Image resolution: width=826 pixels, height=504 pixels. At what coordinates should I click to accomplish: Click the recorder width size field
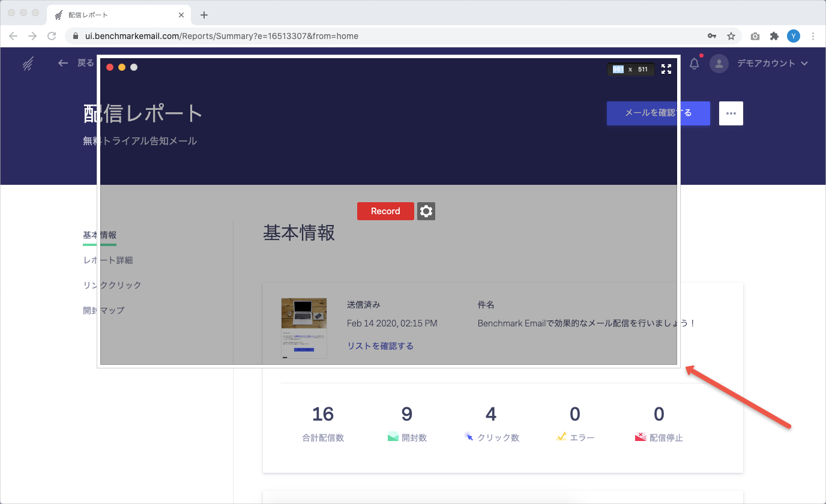618,70
